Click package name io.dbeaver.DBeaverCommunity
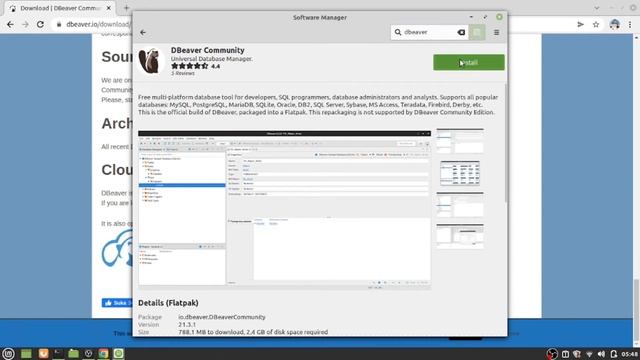 [x=222, y=317]
